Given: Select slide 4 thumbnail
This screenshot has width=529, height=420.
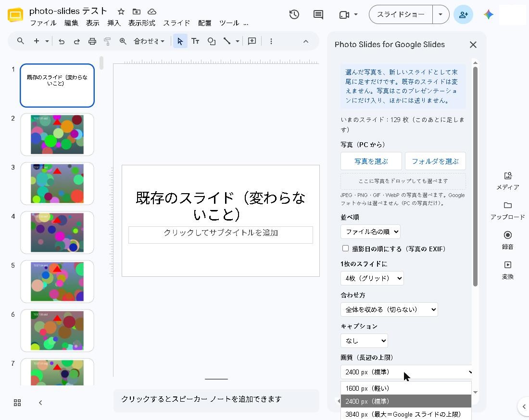Looking at the screenshot, I should (x=57, y=233).
